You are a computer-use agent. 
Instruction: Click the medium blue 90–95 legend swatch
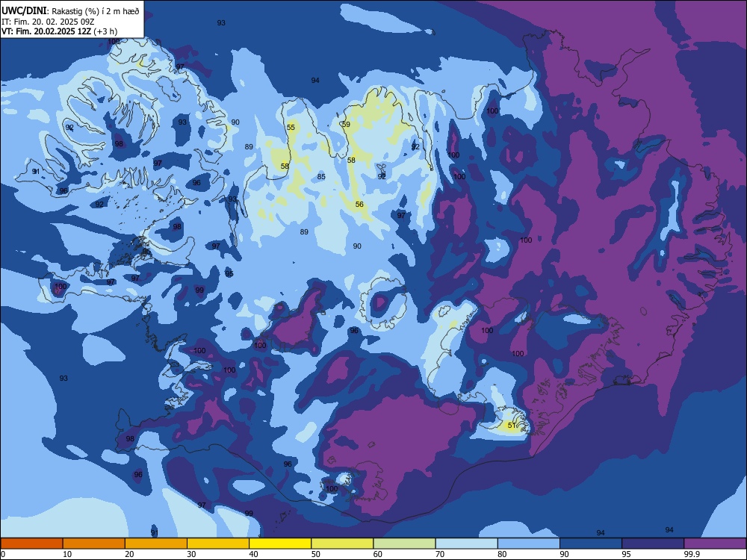click(591, 544)
